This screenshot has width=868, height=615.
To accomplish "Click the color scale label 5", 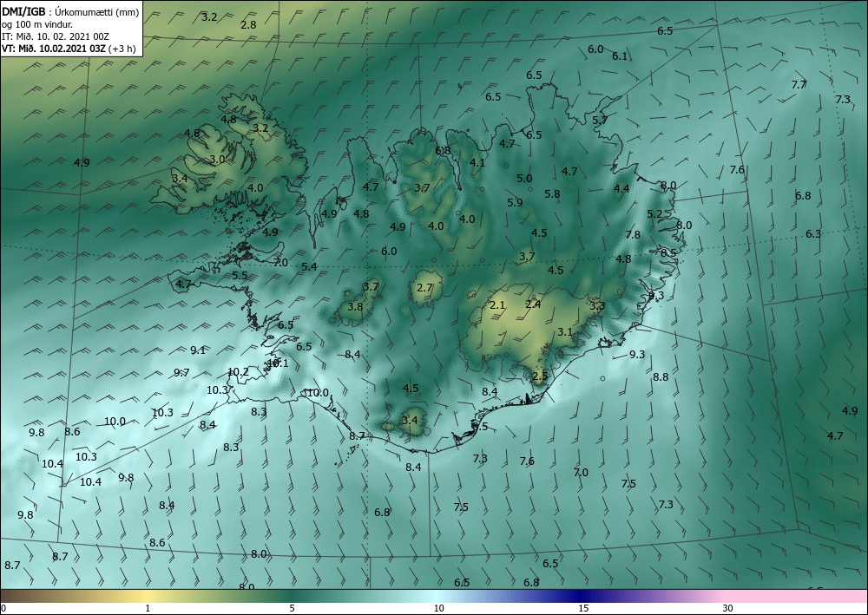I will (292, 608).
